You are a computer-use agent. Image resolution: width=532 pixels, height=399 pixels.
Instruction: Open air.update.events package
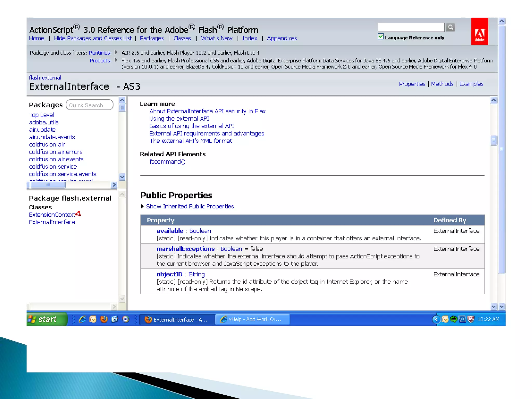coord(52,137)
